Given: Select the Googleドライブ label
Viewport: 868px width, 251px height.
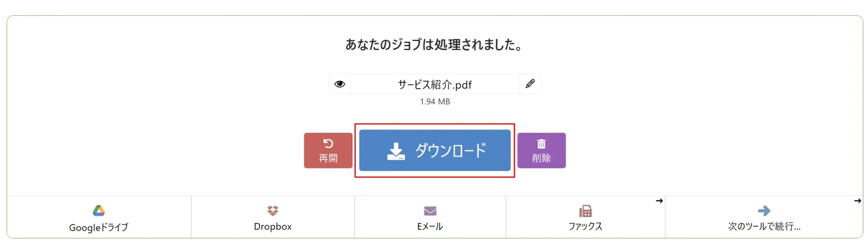Looking at the screenshot, I should (x=99, y=227).
